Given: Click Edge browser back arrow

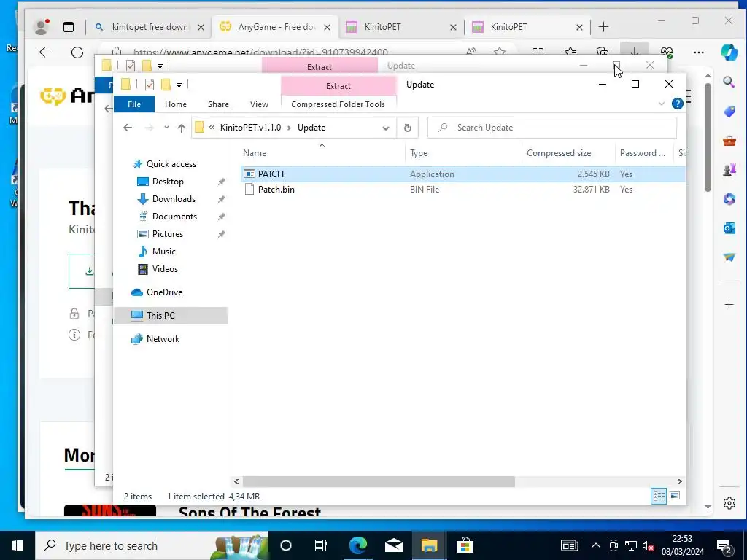Looking at the screenshot, I should 45,52.
